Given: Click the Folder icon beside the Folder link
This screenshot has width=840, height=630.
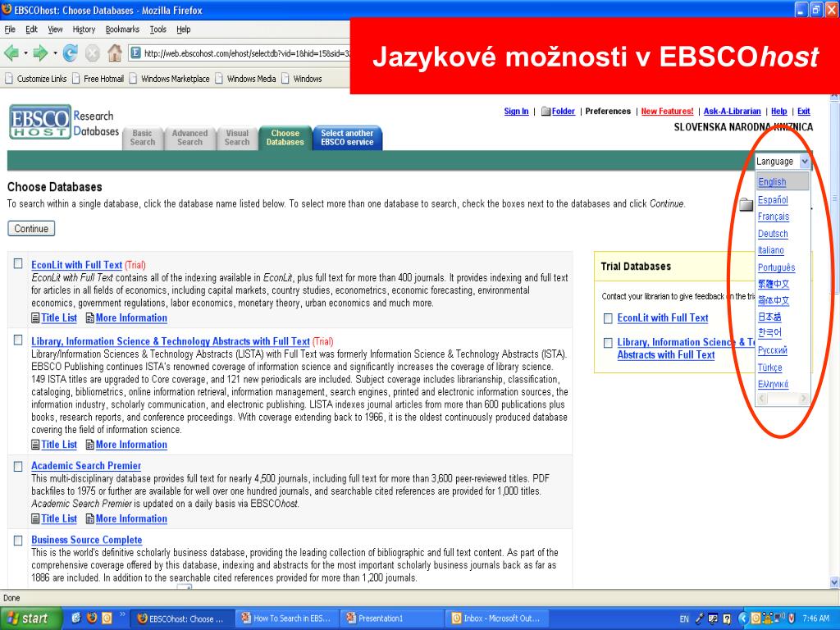Looking at the screenshot, I should click(x=546, y=112).
